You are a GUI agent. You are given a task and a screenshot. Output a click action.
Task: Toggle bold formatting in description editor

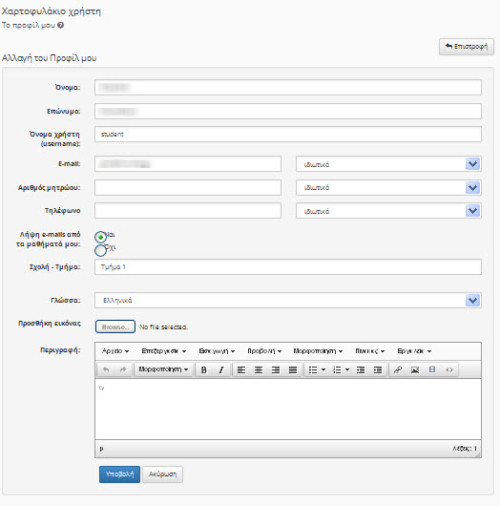click(x=204, y=370)
